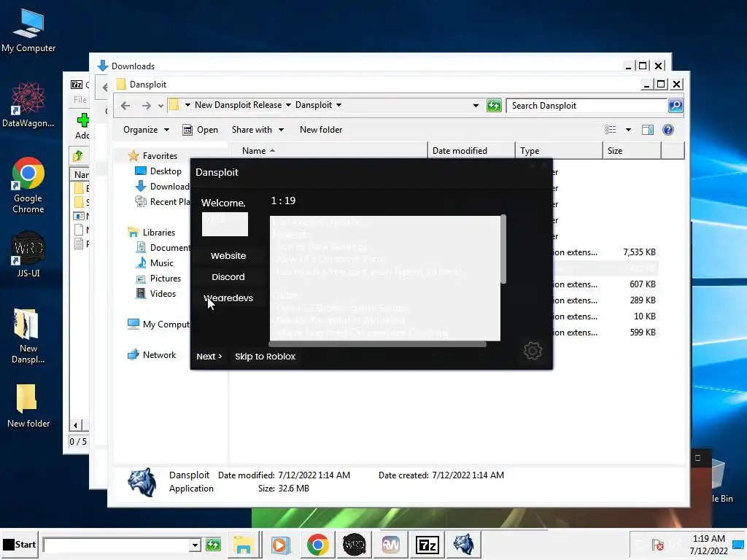The image size is (747, 560).
Task: Select Videos library
Action: coord(163,294)
